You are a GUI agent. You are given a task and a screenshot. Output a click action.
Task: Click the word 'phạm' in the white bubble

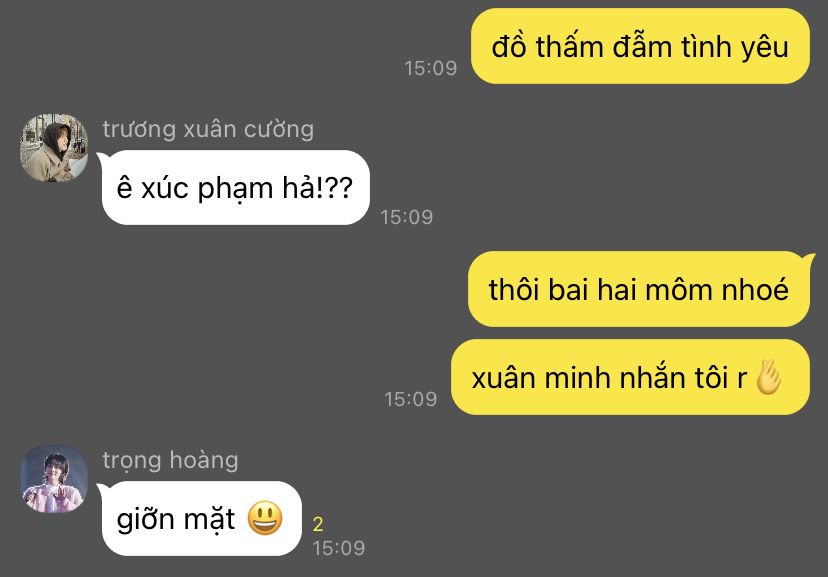pyautogui.click(x=235, y=188)
